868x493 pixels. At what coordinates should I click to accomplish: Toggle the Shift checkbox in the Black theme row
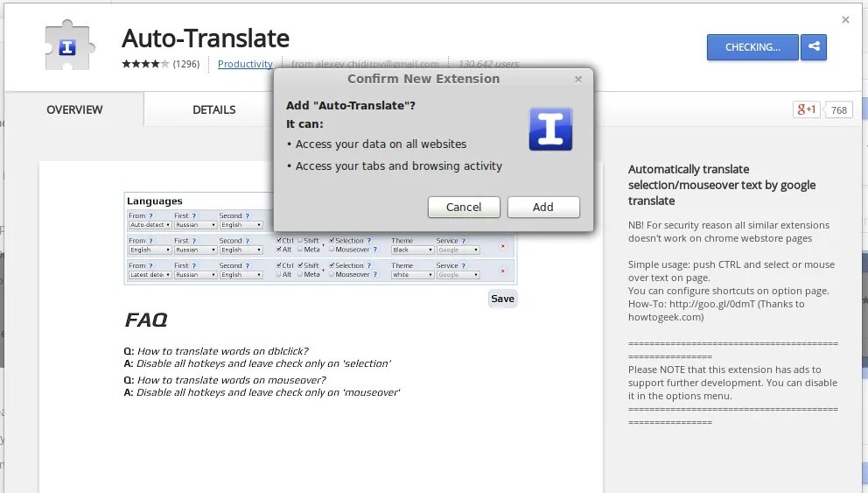pyautogui.click(x=300, y=241)
